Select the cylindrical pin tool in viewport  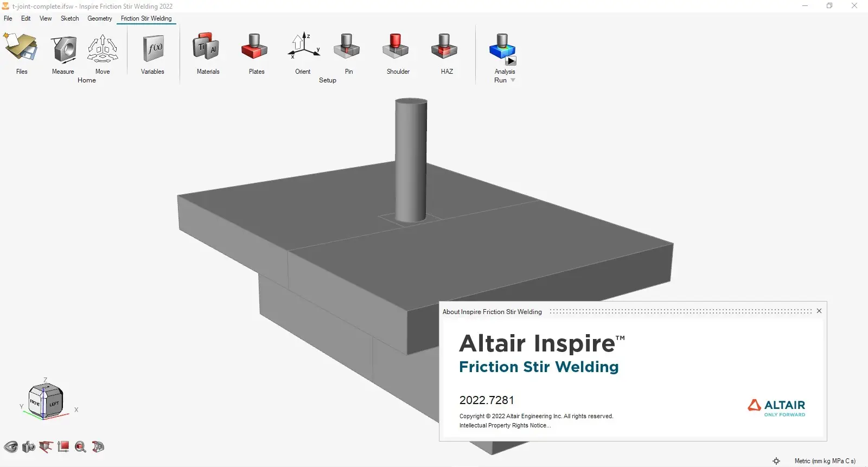pyautogui.click(x=411, y=160)
